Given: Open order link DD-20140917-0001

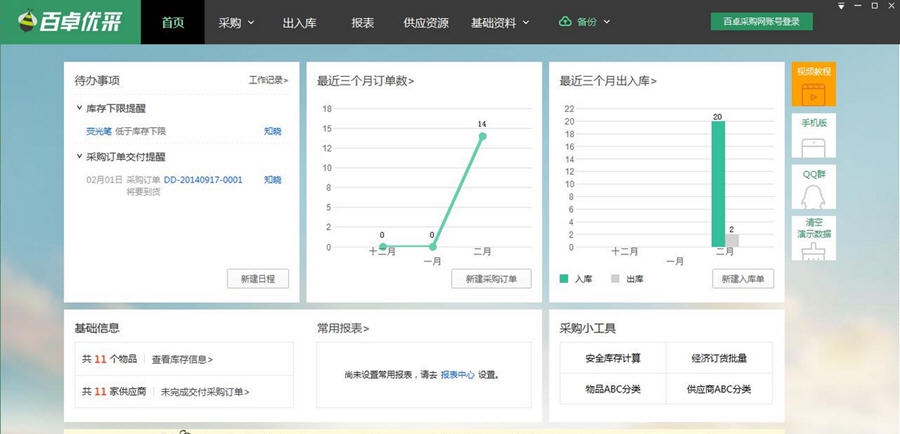Looking at the screenshot, I should click(x=203, y=180).
